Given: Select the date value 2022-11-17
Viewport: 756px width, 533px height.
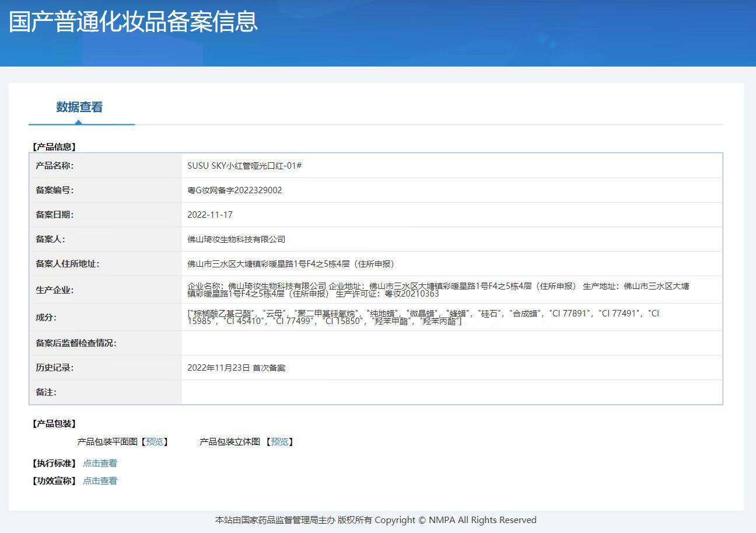Looking at the screenshot, I should [x=210, y=215].
